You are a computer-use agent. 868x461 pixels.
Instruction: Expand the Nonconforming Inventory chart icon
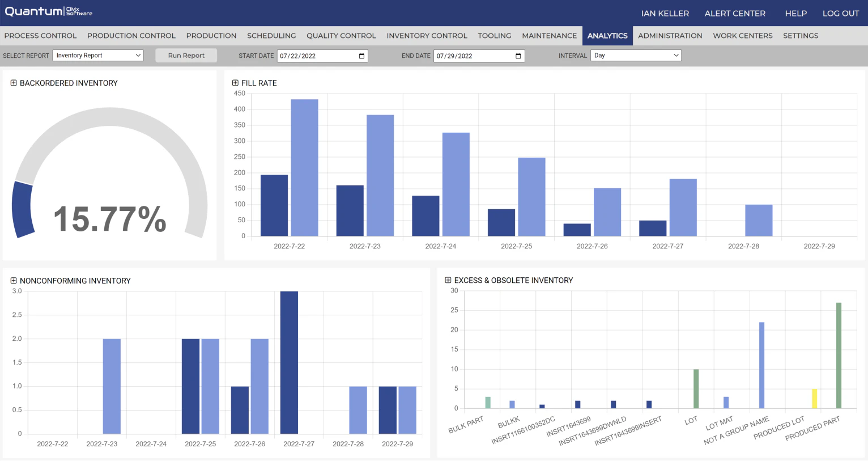14,281
